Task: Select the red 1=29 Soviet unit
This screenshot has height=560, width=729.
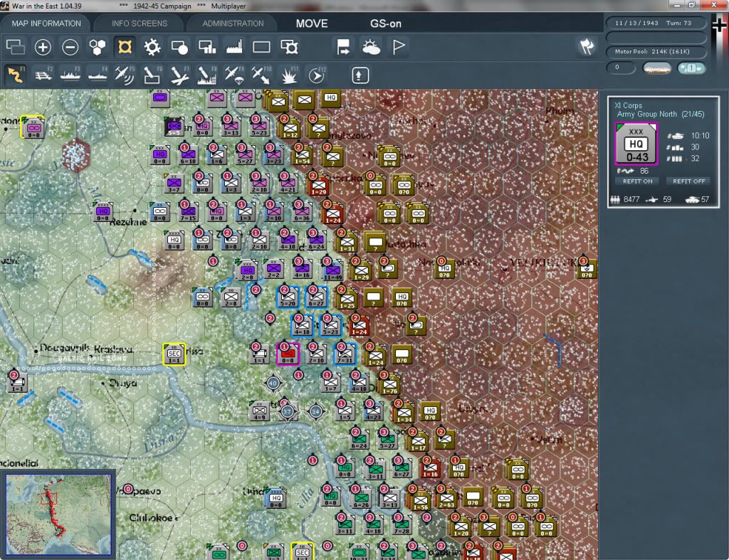Action: pyautogui.click(x=318, y=186)
